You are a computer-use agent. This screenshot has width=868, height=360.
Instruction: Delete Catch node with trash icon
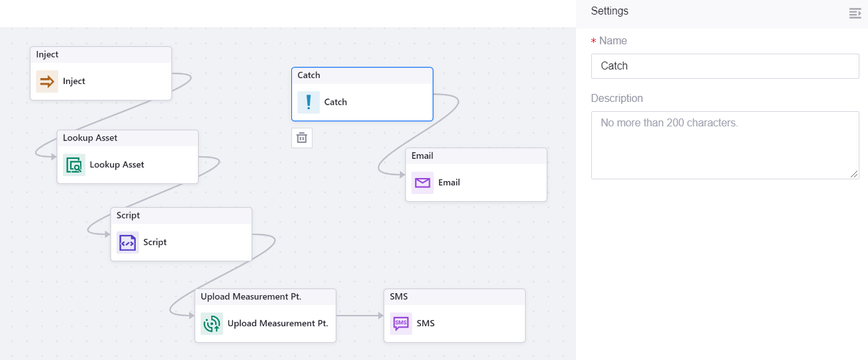click(302, 138)
